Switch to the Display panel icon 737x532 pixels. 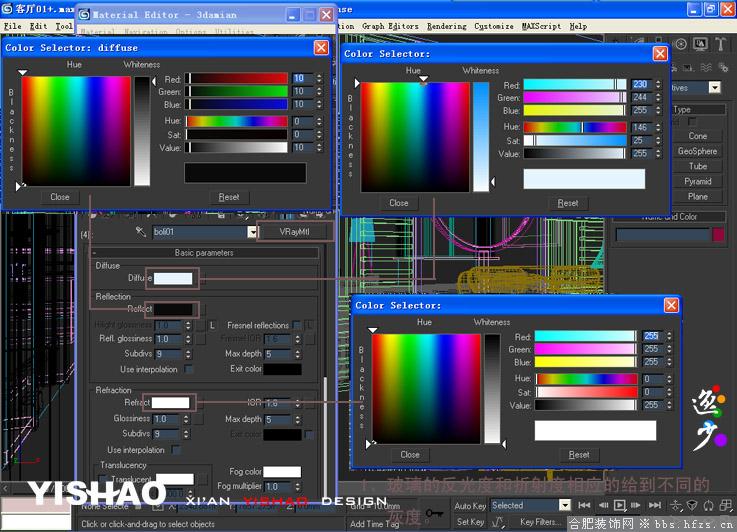[x=700, y=44]
